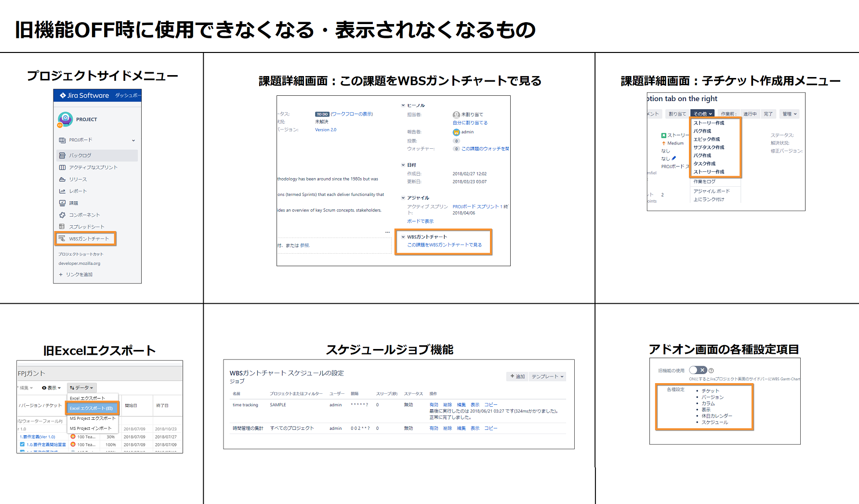The height and width of the screenshot is (504, 859).
Task: Click the blue pencil edit icon beside なし
Action: coord(674,158)
